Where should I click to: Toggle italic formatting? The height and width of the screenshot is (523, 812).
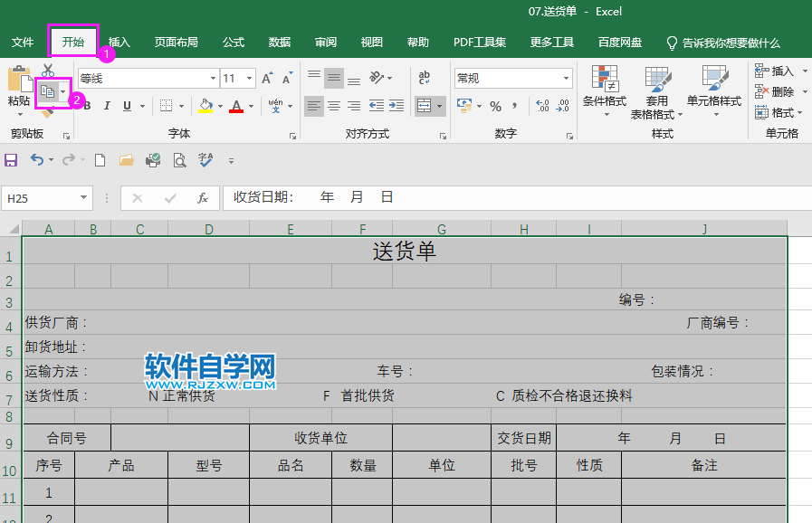coord(107,106)
